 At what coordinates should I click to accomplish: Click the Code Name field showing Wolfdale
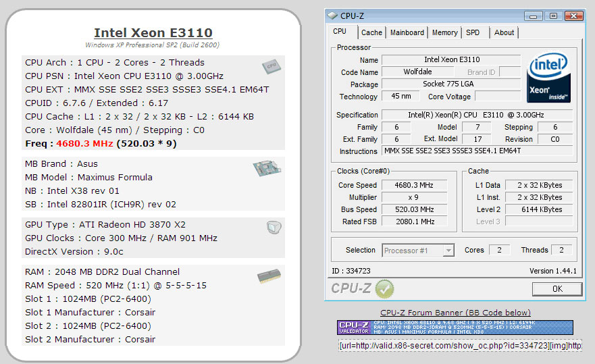point(417,72)
